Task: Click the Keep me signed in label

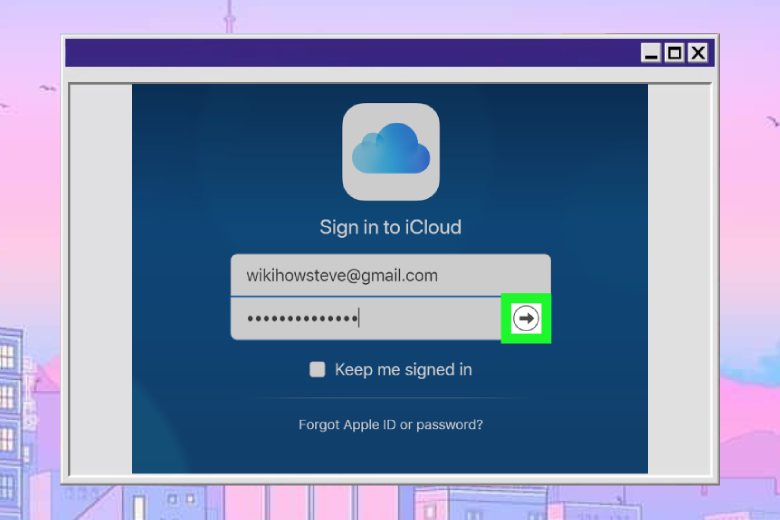Action: [x=403, y=370]
